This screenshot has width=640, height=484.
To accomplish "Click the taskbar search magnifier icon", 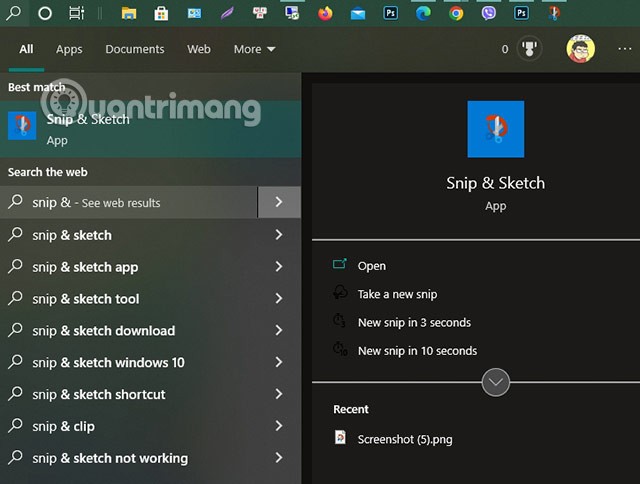I will click(13, 13).
